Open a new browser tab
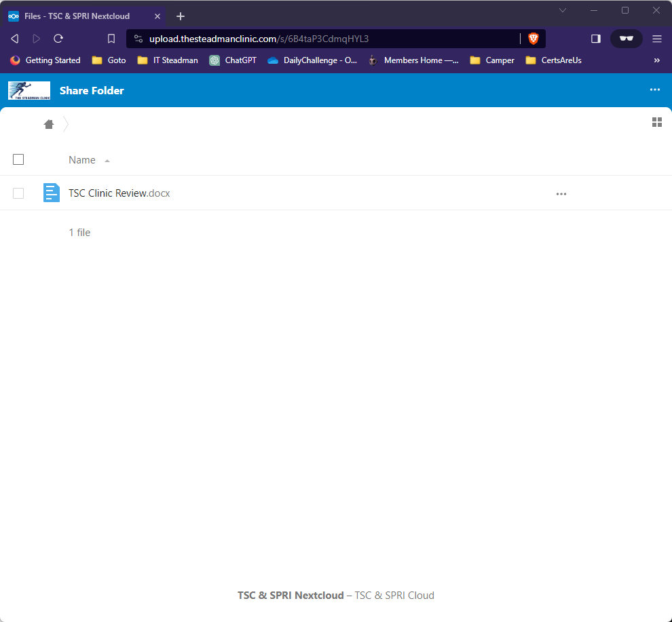Screen dimensions: 672x622 click(x=181, y=16)
